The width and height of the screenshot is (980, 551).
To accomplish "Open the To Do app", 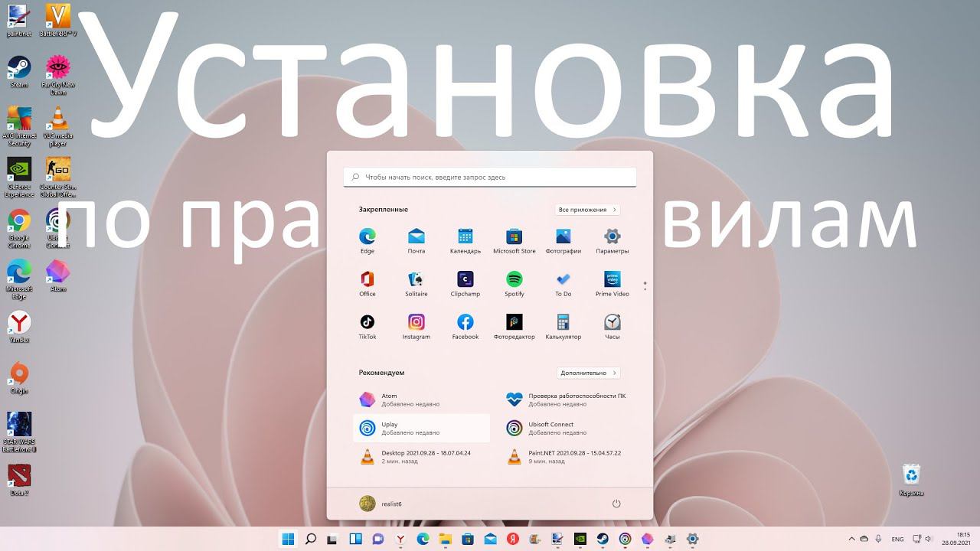I will [563, 283].
